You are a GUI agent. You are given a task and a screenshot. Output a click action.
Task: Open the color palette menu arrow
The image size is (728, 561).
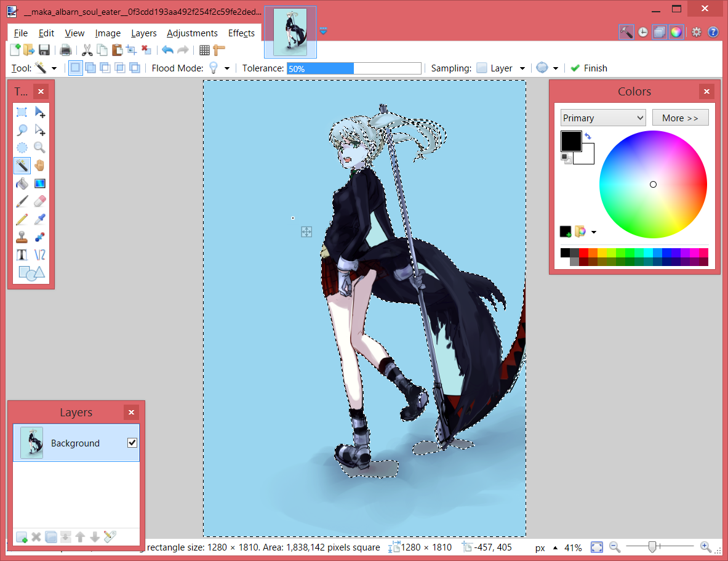pos(594,232)
